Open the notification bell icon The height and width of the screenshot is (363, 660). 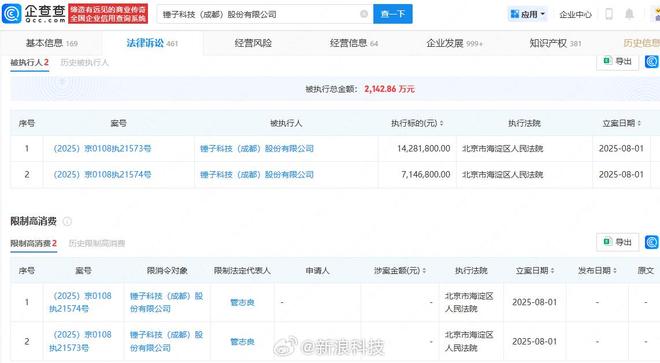629,14
